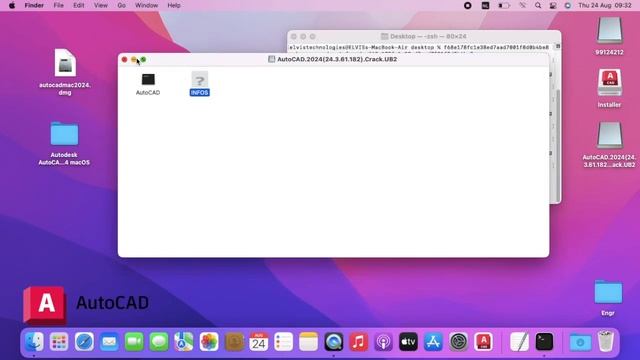Open Finder from the Dock
This screenshot has width=640, height=360.
tap(34, 342)
